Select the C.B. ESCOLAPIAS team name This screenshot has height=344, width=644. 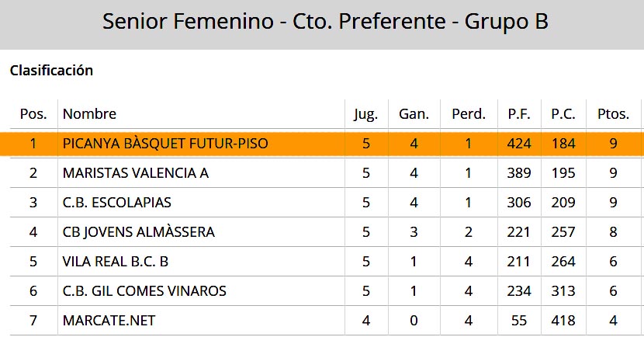click(116, 203)
